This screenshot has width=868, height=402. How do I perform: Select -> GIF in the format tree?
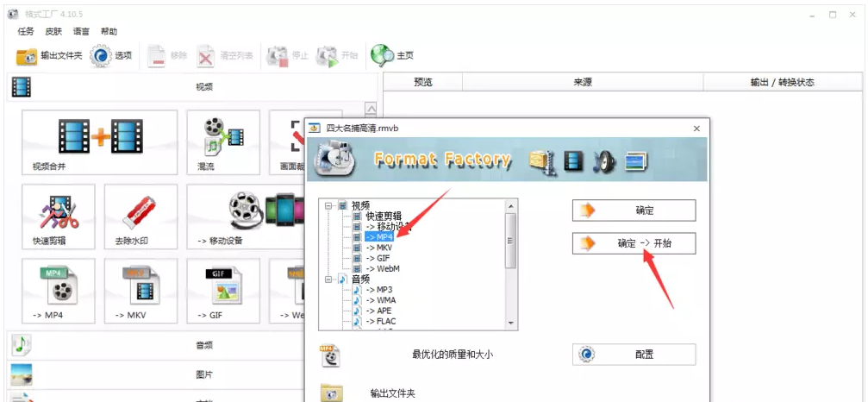378,258
